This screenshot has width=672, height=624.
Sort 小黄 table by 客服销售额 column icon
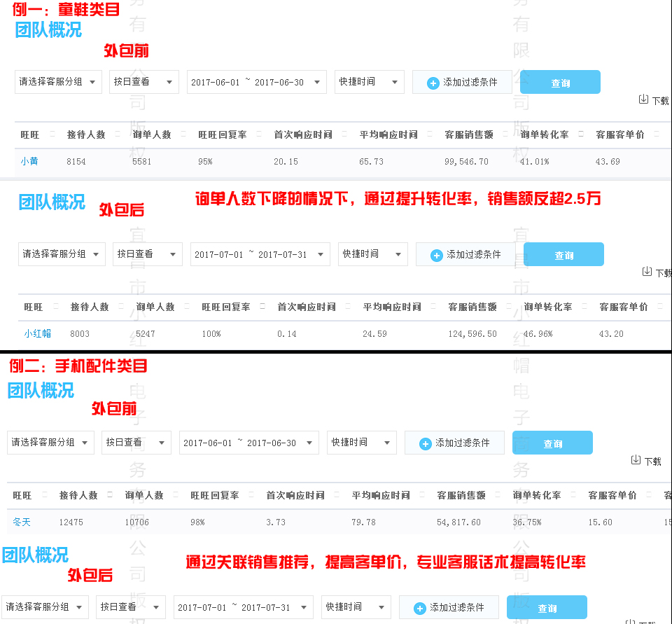505,134
